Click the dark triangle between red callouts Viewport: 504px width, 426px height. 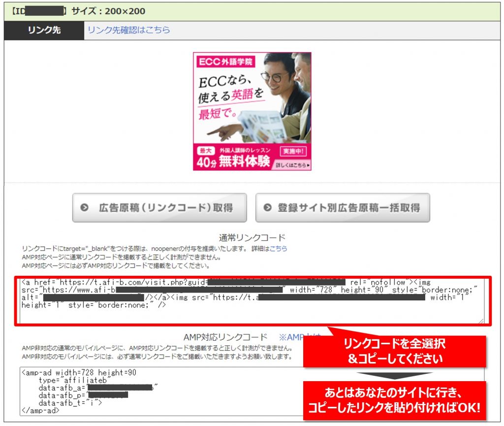tap(394, 376)
